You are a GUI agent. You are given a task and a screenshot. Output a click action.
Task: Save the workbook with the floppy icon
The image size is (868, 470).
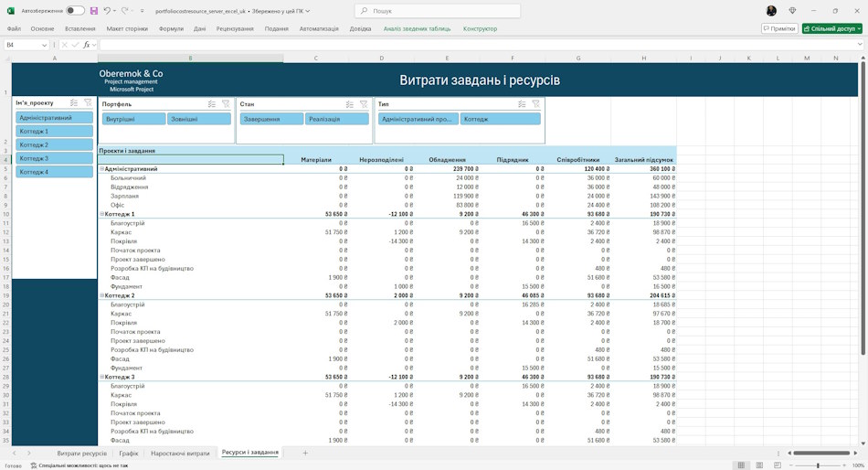(x=93, y=11)
